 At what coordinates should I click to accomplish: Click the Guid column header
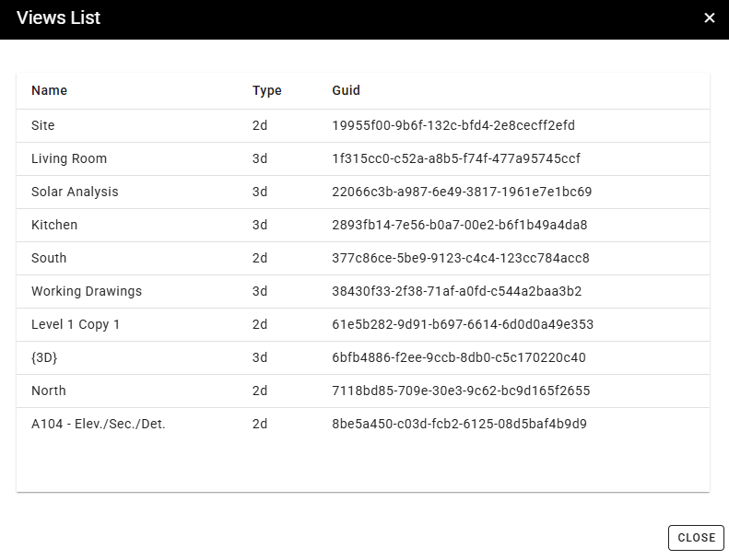coord(347,90)
